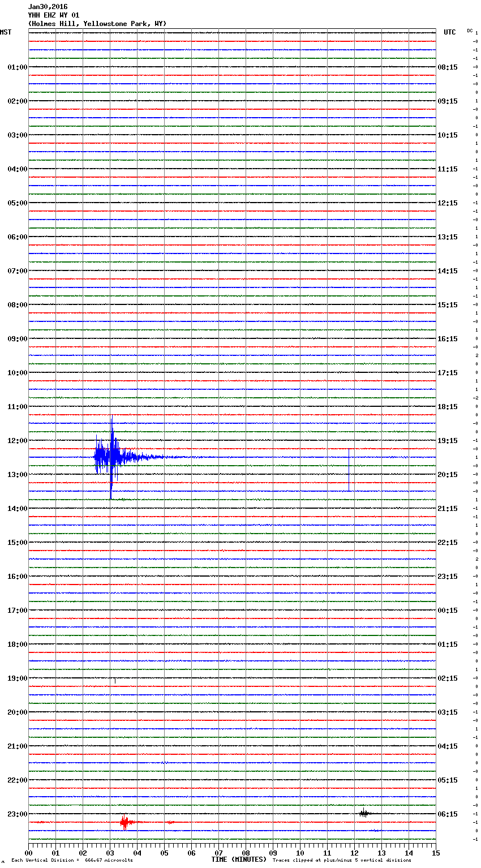The image size is (481, 868).
Task: Click the "MST" time zone label
Action: 6,32
